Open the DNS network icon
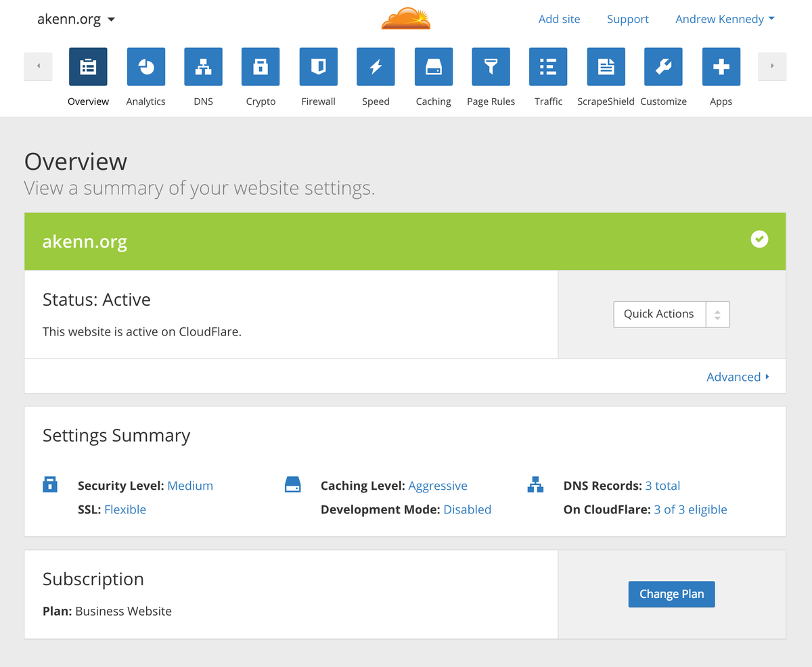Image resolution: width=812 pixels, height=667 pixels. point(203,66)
